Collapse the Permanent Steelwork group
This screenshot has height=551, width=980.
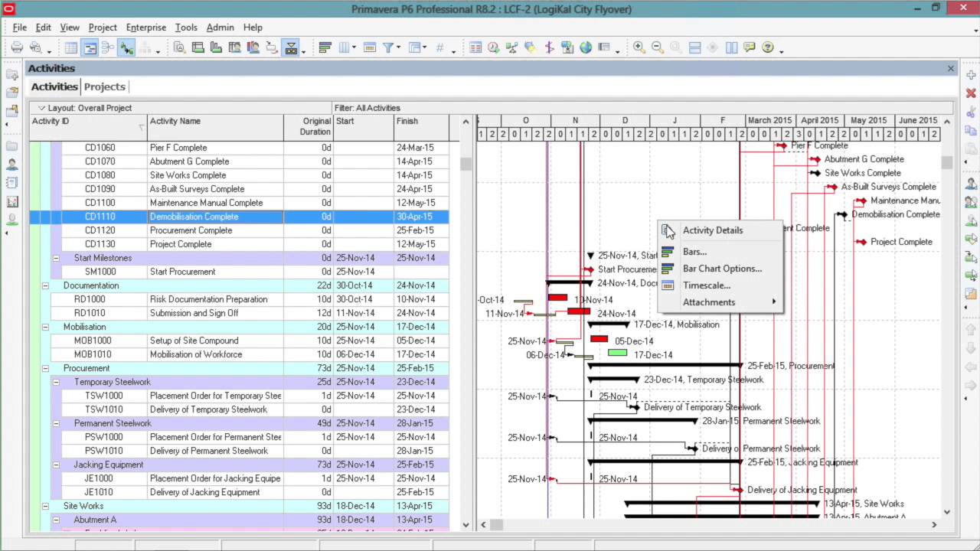(x=56, y=423)
